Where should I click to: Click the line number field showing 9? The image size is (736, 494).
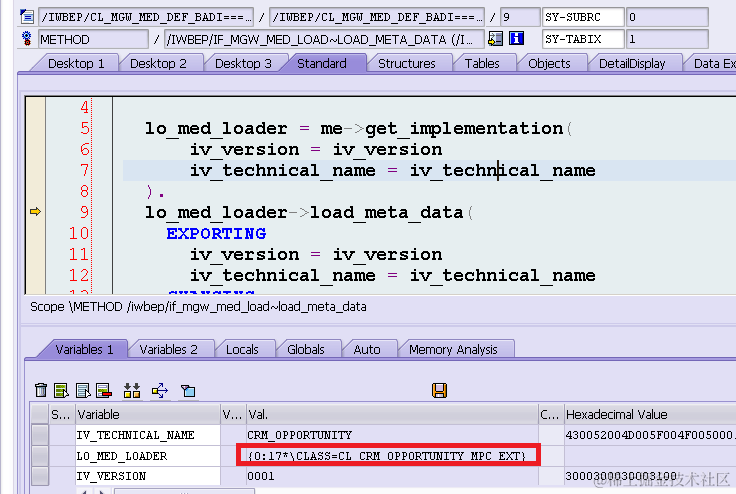point(520,17)
